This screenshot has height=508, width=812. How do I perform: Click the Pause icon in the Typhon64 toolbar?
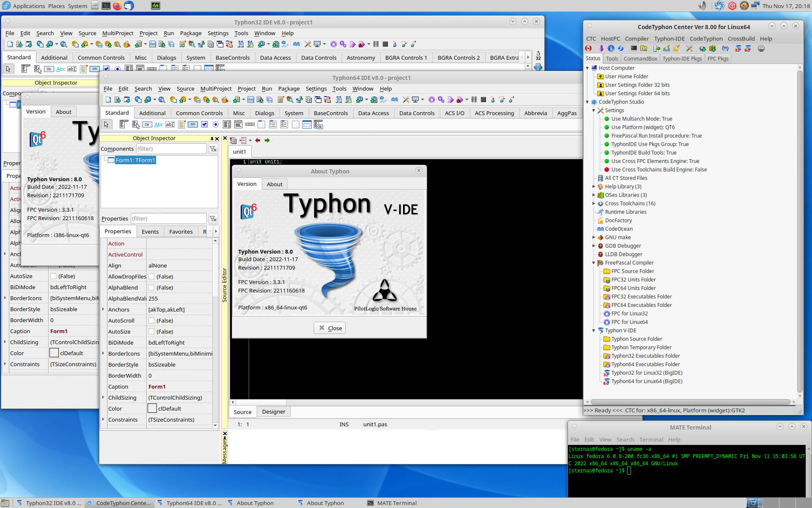pos(474,99)
